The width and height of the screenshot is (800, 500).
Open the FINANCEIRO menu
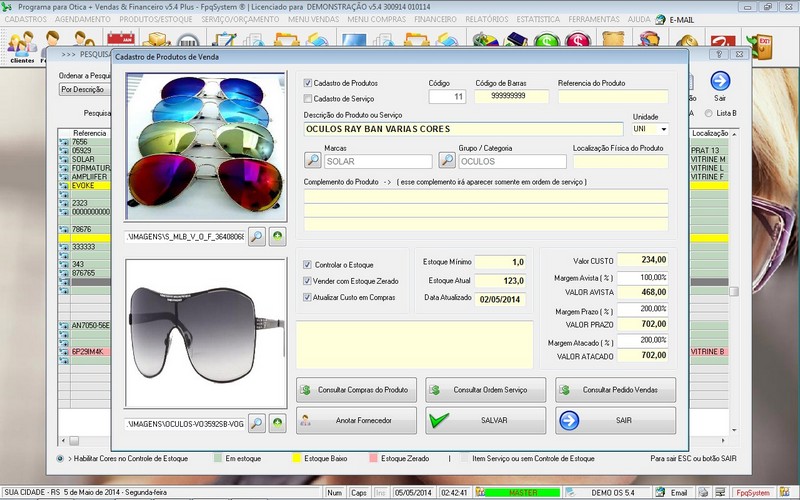[436, 20]
